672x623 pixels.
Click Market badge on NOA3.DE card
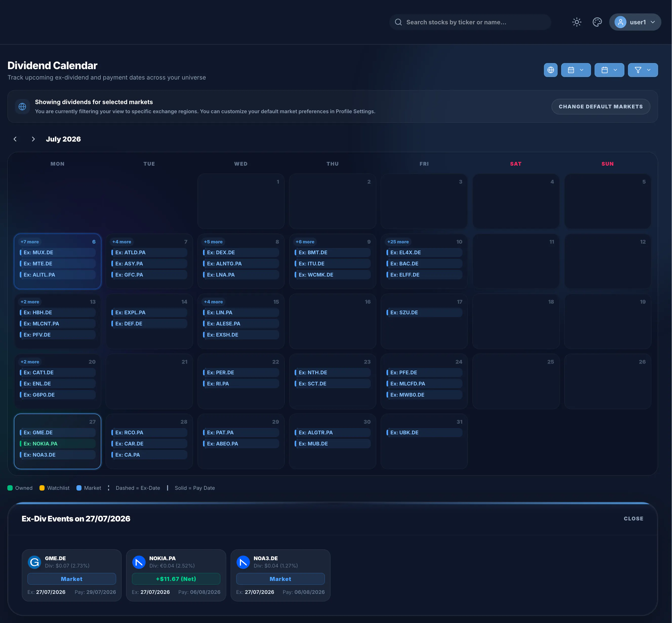click(x=280, y=579)
